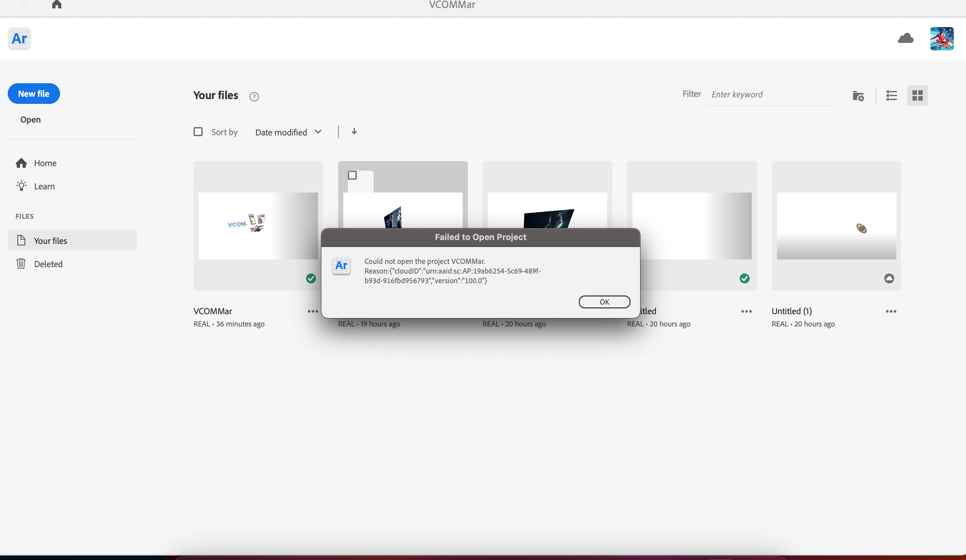Screen dimensions: 966x560
Task: Create a new folder with folder-plus icon
Action: pyautogui.click(x=858, y=96)
